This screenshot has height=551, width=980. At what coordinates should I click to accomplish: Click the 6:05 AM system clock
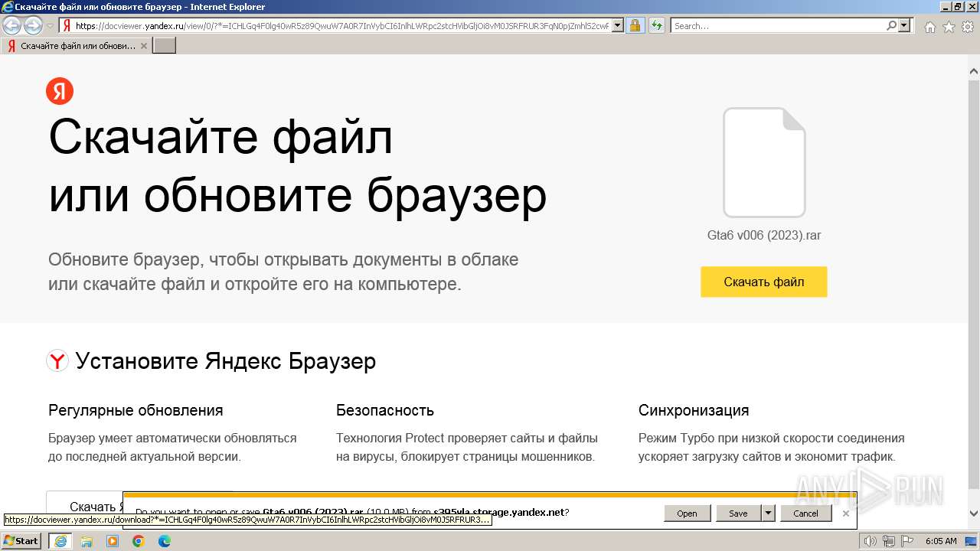pyautogui.click(x=941, y=541)
